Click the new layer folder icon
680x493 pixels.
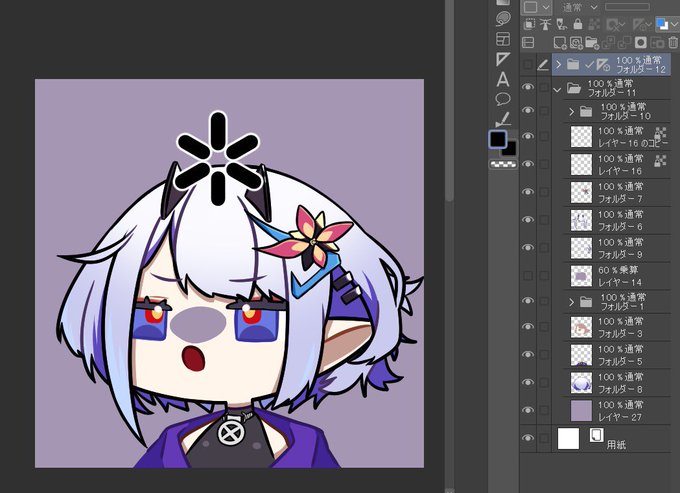point(592,42)
